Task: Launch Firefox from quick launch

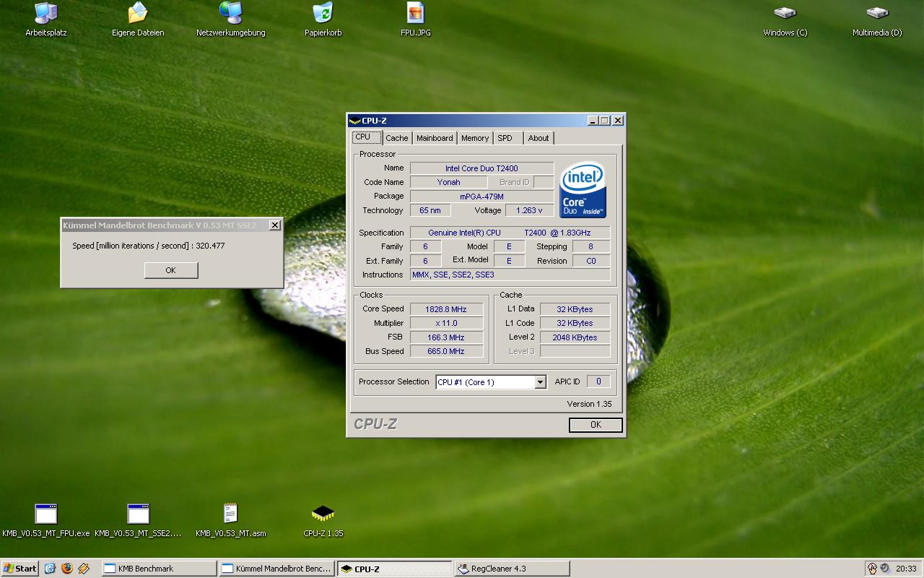Action: tap(67, 569)
